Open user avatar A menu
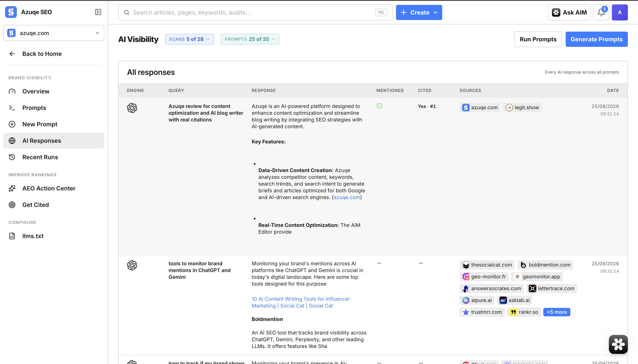638x364 pixels. pyautogui.click(x=620, y=12)
